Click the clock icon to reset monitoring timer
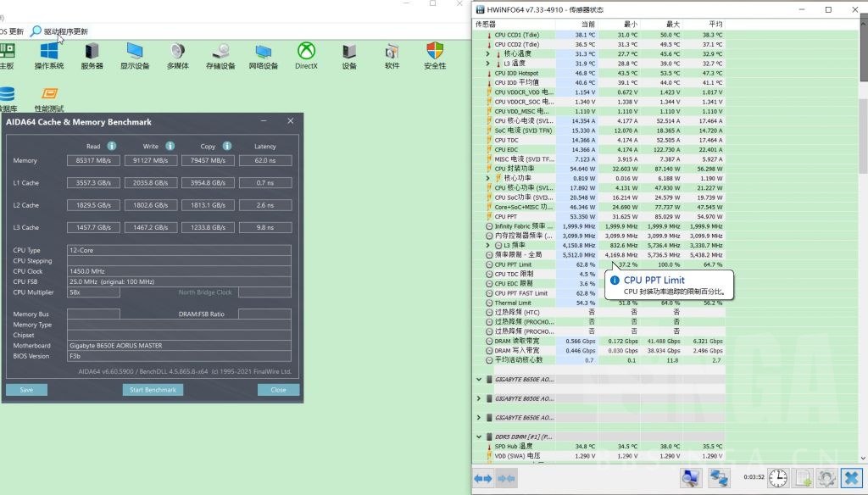868x495 pixels. coord(778,477)
